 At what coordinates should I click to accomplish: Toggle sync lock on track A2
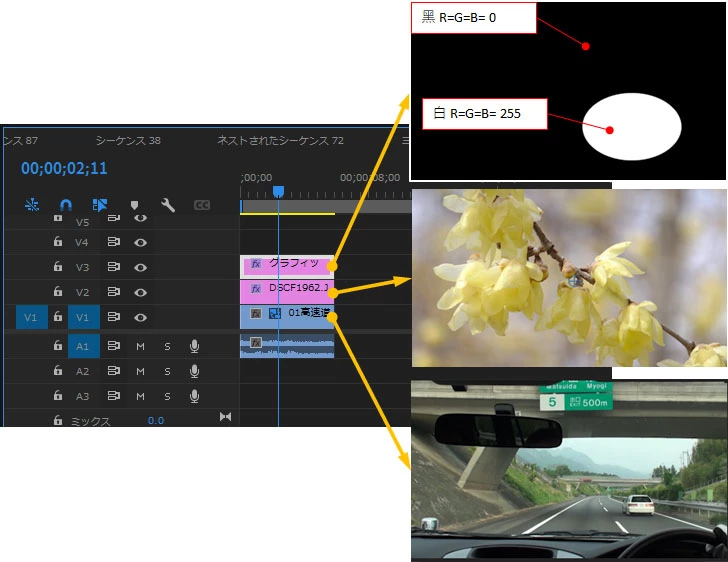[x=114, y=371]
